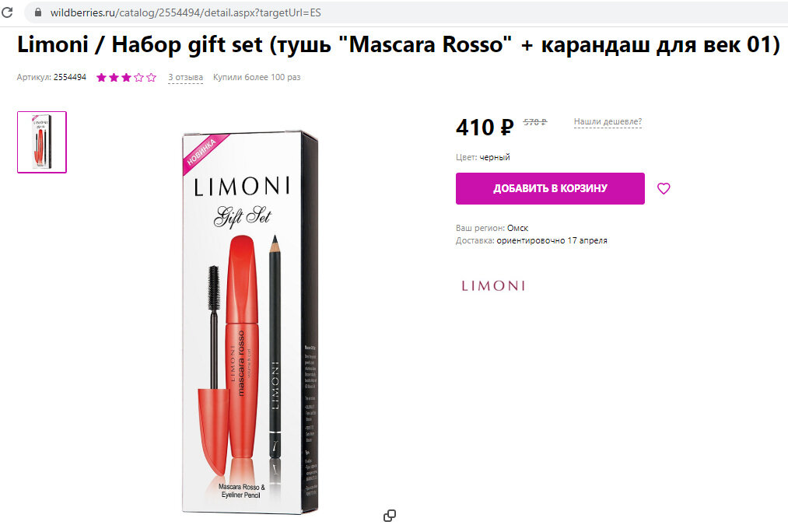This screenshot has height=532, width=788.
Task: Add product to favorites with heart icon
Action: [664, 188]
